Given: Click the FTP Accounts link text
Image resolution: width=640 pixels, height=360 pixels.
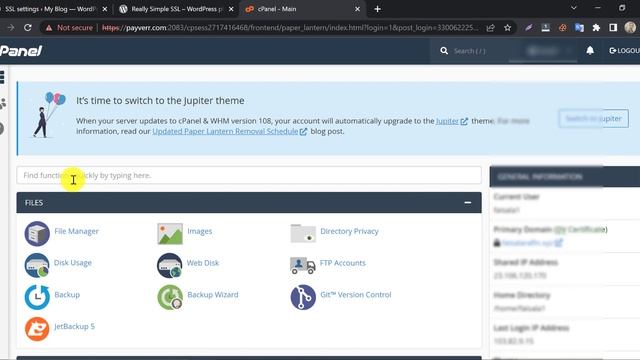Looking at the screenshot, I should pos(342,263).
